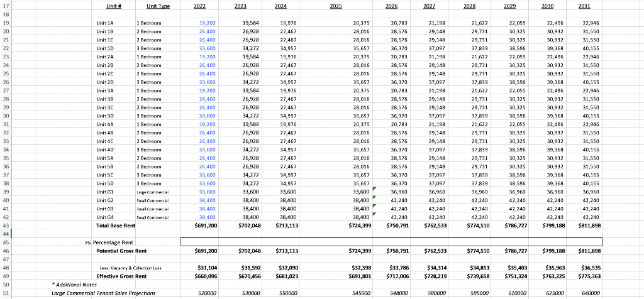The width and height of the screenshot is (644, 299).
Task: Click the 2025 year header
Action: tap(336, 6)
